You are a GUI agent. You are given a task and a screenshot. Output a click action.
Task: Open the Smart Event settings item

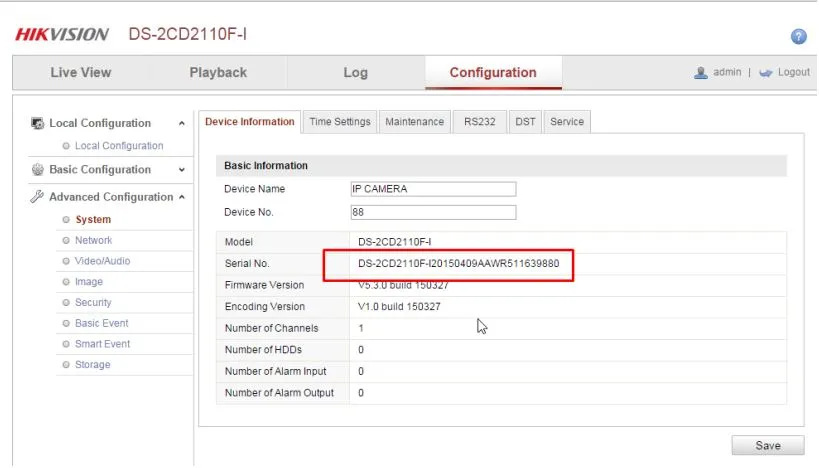coord(102,344)
